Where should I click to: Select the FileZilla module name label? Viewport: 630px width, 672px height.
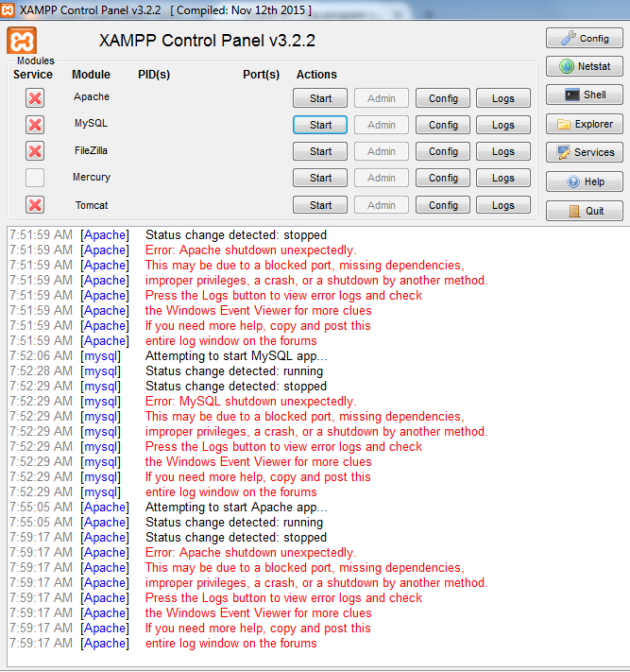(x=92, y=150)
